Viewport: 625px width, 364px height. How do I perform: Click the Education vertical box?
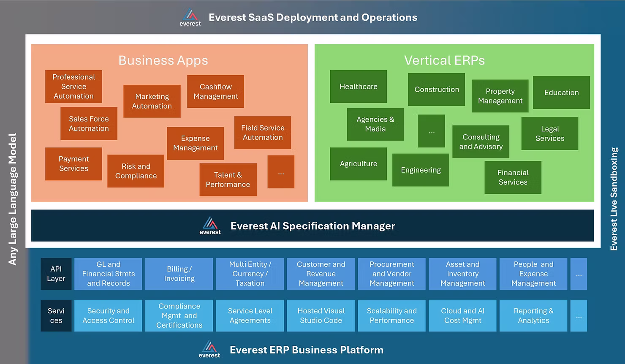click(562, 92)
